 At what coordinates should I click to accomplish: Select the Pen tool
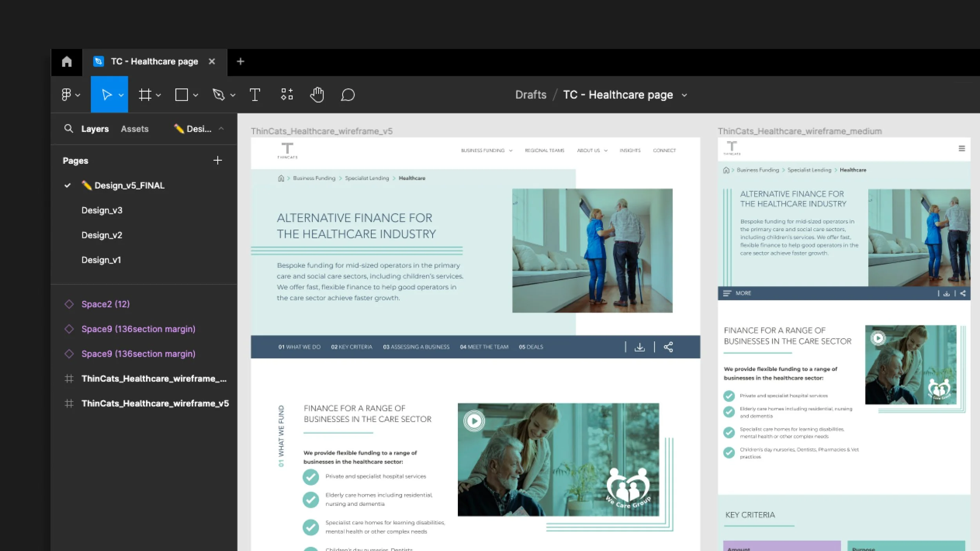point(218,95)
